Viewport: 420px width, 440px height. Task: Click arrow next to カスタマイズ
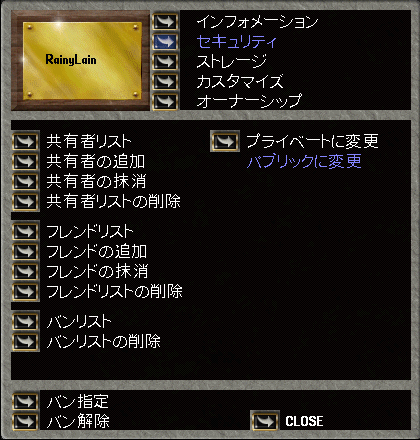[x=165, y=82]
